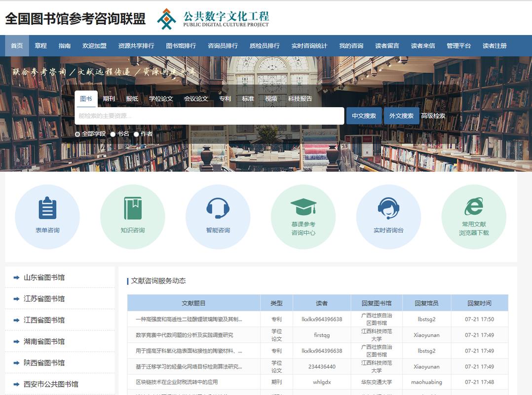Open 欢迎加盟 in the navigation bar
Screen dimensions: 532x395
(x=94, y=46)
